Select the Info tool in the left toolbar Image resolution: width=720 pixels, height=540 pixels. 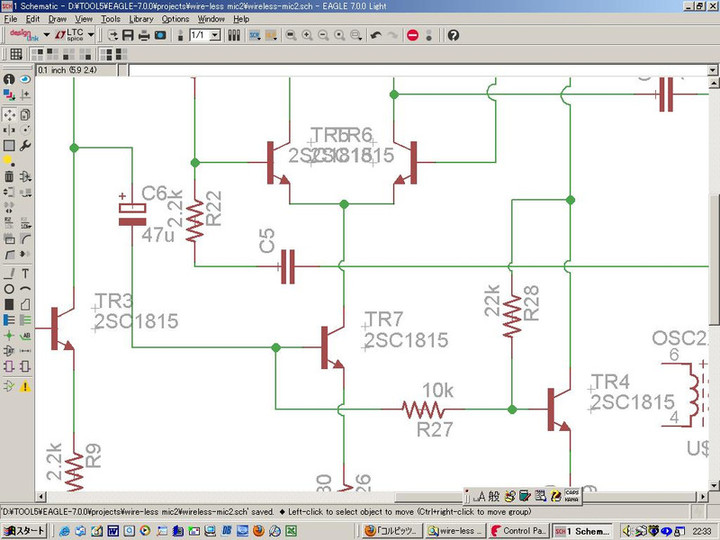[9, 80]
